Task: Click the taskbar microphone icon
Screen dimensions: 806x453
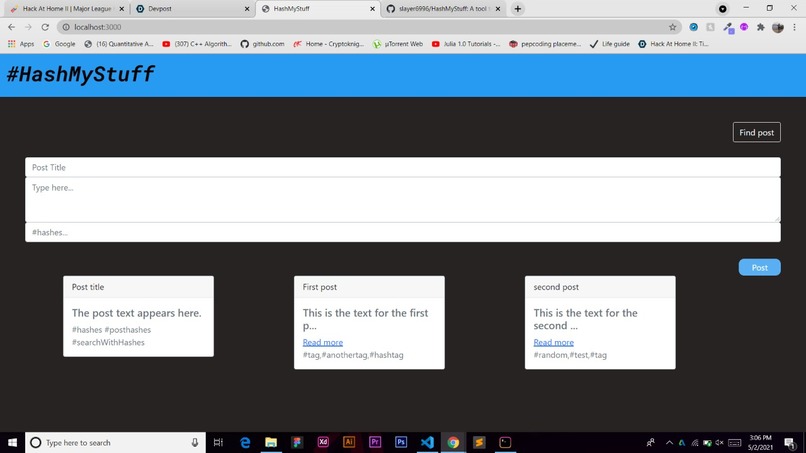Action: tap(195, 442)
